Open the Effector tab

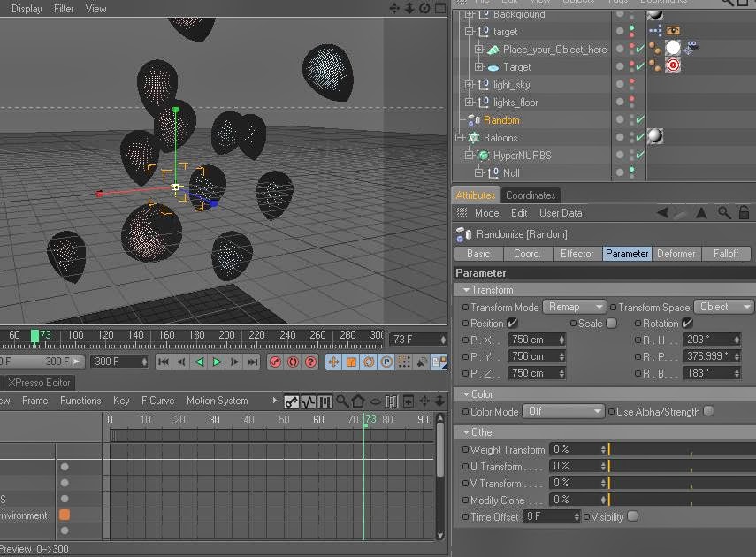[577, 254]
